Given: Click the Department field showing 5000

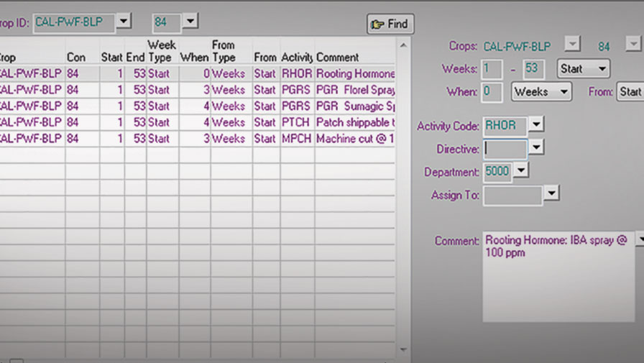Looking at the screenshot, I should 498,172.
